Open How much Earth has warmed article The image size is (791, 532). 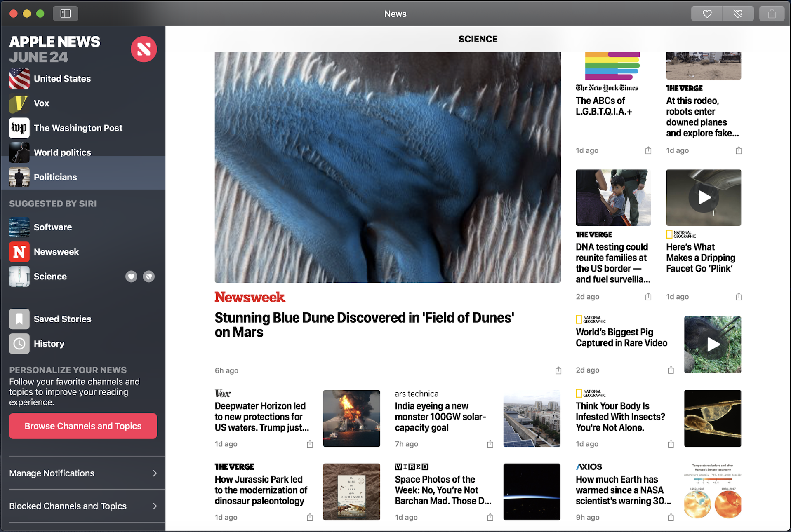tap(623, 490)
